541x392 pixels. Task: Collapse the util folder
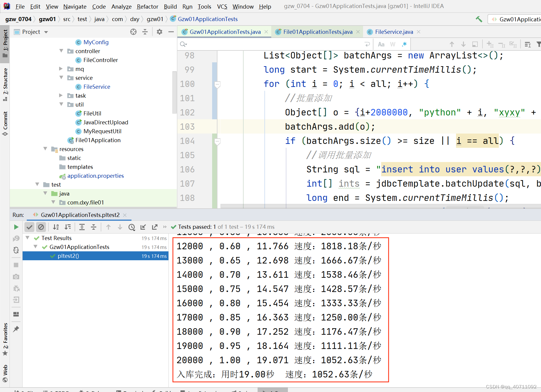tap(61, 104)
